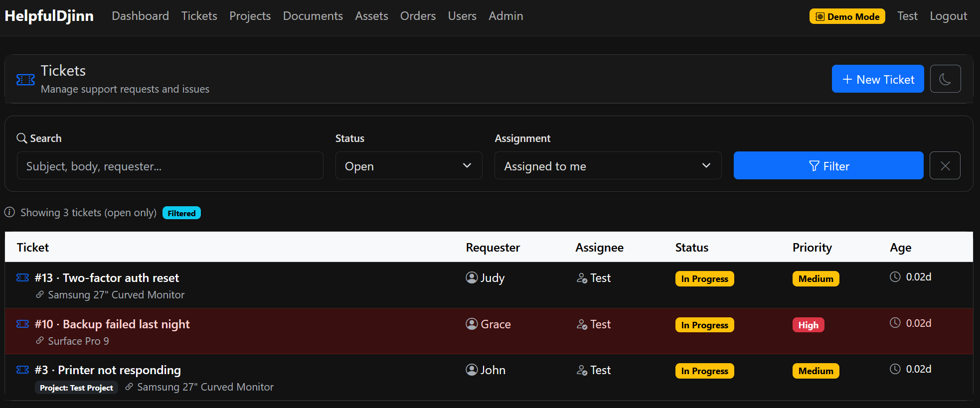Viewport: 980px width, 408px height.
Task: Click ticket icon beside #10 Backup failed
Action: [23, 324]
